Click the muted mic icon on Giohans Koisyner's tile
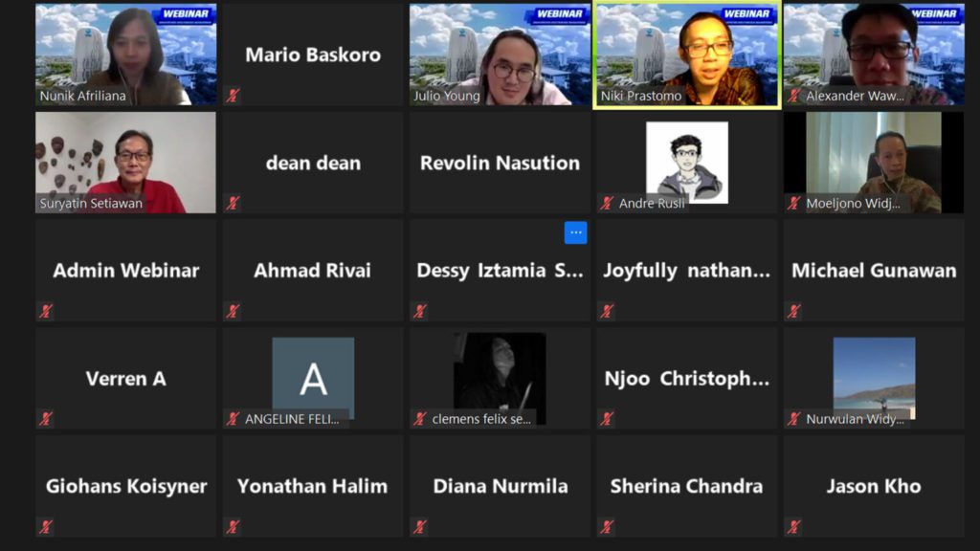Viewport: 980px width, 551px height. tap(46, 527)
